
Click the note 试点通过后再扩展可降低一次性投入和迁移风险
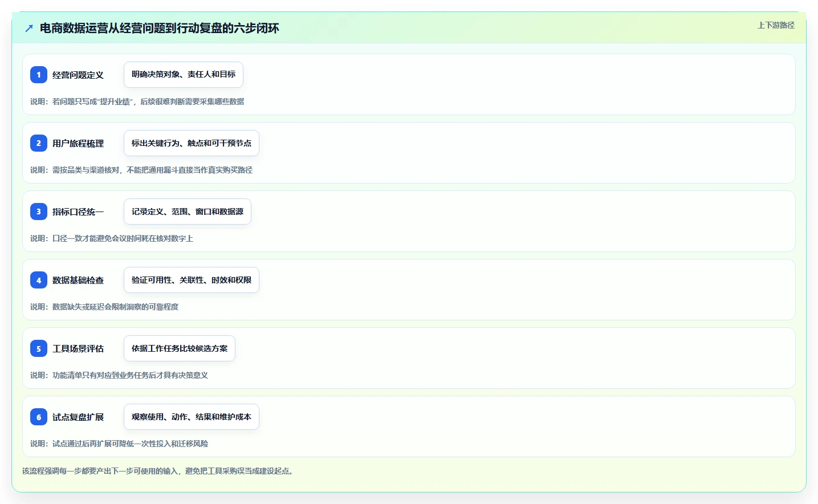click(119, 444)
